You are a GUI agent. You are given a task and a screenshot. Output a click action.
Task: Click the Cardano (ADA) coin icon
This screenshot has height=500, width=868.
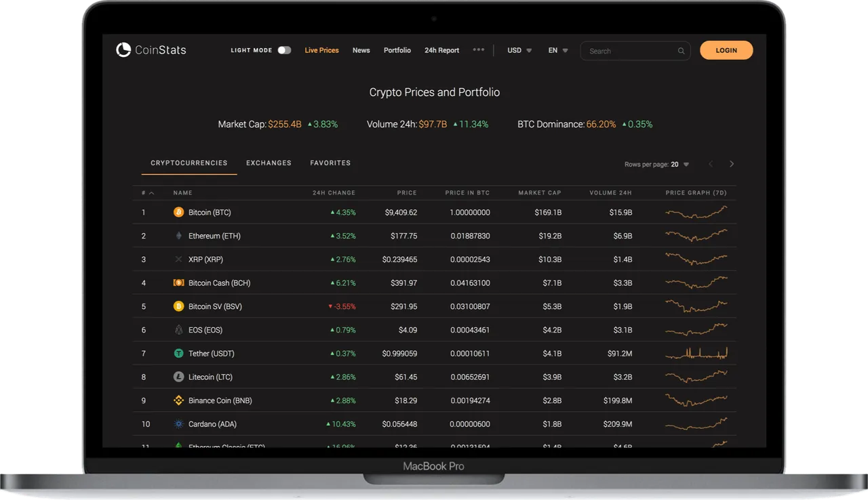179,424
